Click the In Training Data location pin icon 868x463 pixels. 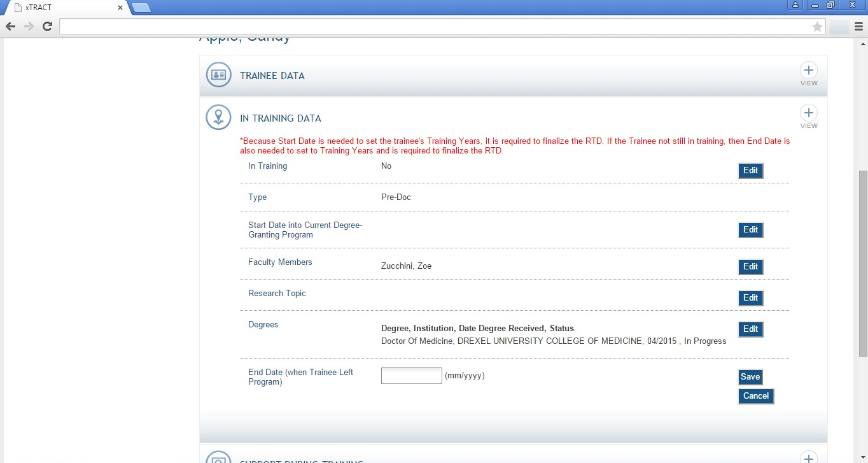coord(218,117)
